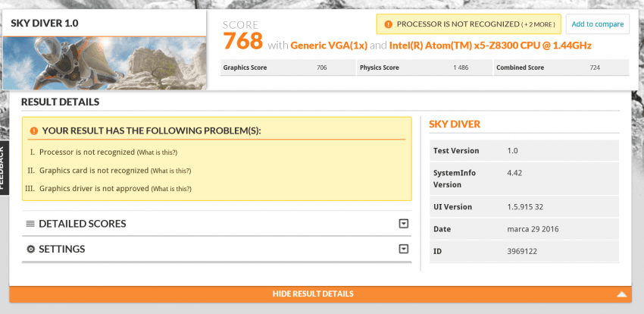
Task: Click the Sky Diver thumbnail image
Action: coord(105,63)
